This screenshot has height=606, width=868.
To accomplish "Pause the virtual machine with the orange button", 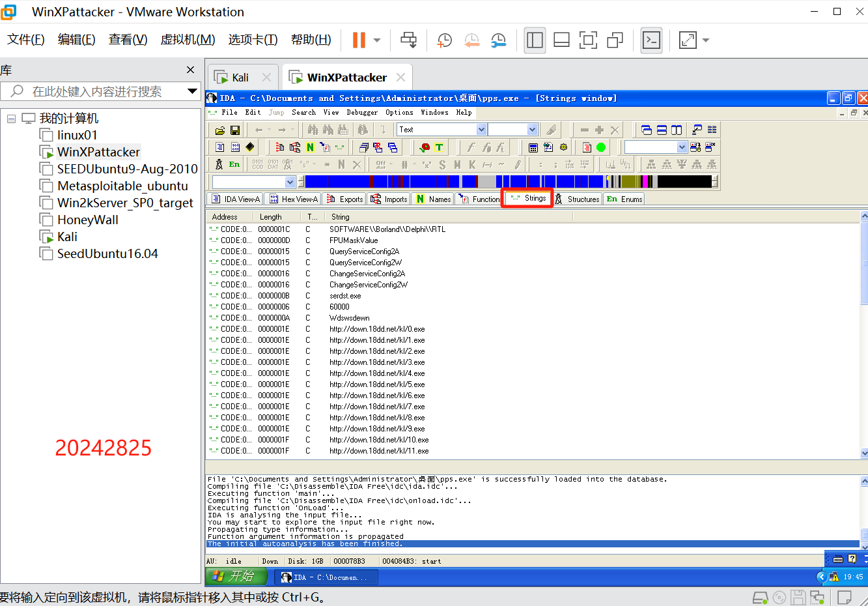I will pyautogui.click(x=359, y=40).
